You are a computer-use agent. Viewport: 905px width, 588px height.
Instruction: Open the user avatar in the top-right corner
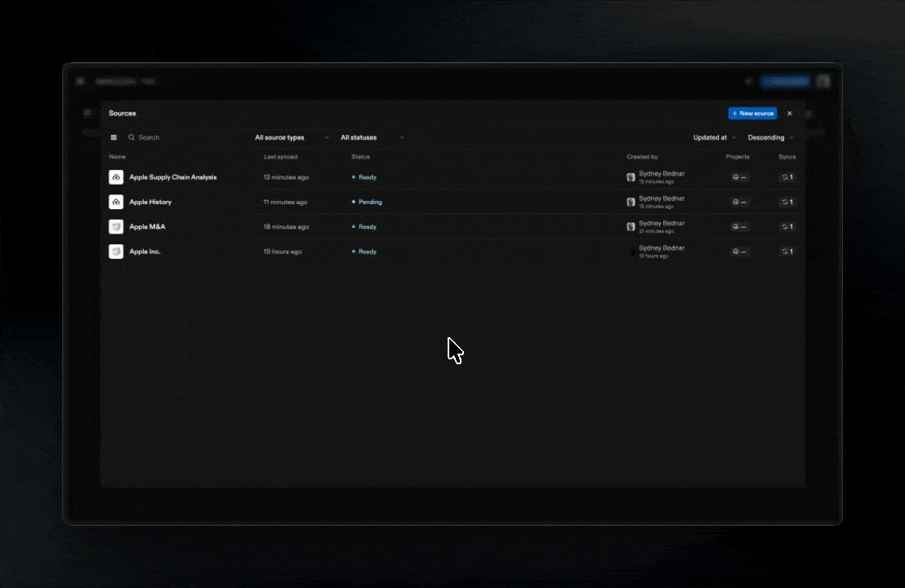coord(823,81)
